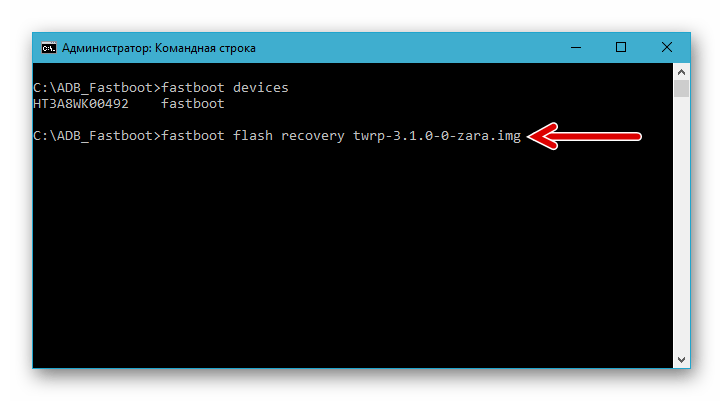
Task: Open the Command Prompt system menu icon
Action: [x=48, y=48]
